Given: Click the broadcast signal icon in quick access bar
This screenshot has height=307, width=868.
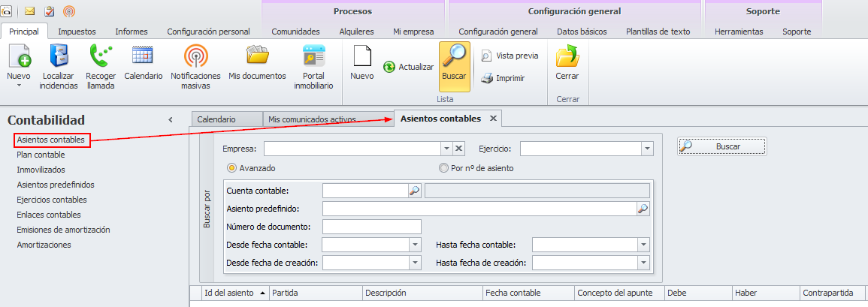Looking at the screenshot, I should point(68,11).
